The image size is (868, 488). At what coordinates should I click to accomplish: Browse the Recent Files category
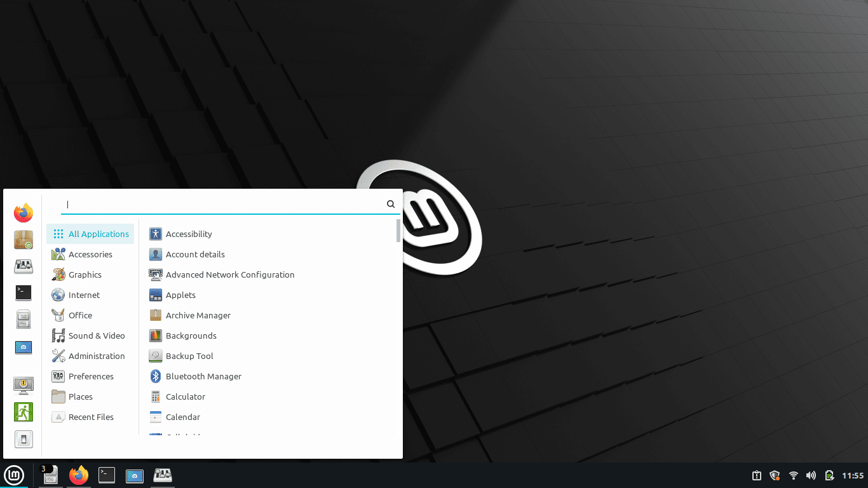91,417
